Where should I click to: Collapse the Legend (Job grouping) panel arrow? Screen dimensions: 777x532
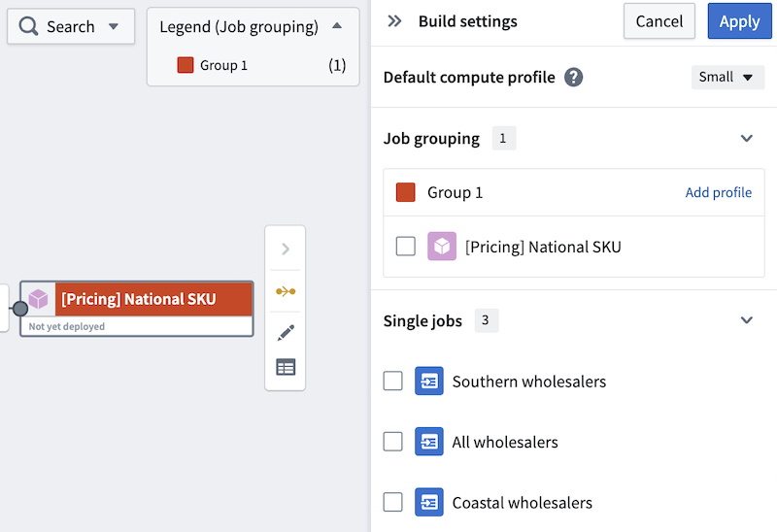click(x=337, y=26)
